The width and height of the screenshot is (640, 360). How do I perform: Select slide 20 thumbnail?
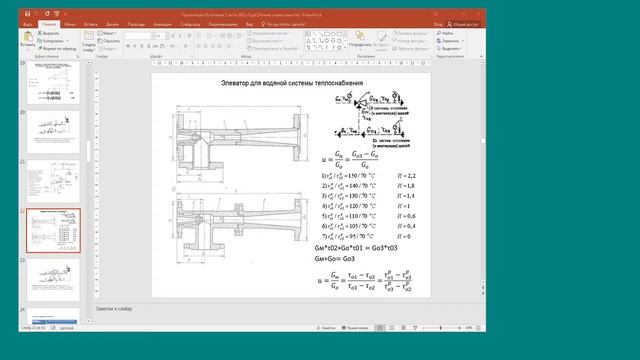[x=53, y=132]
